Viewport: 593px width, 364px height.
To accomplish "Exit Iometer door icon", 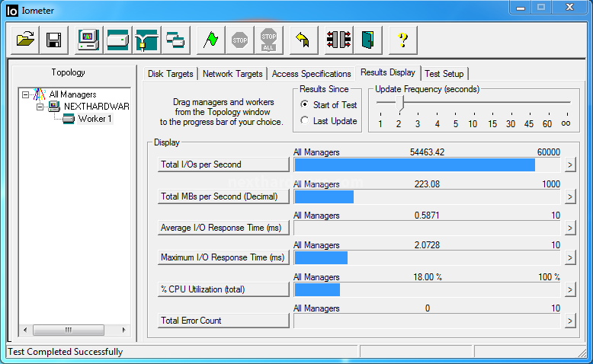I will (x=368, y=40).
